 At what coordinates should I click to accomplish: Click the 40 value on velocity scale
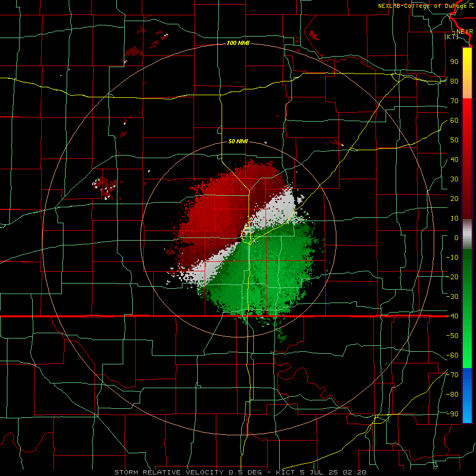(454, 160)
